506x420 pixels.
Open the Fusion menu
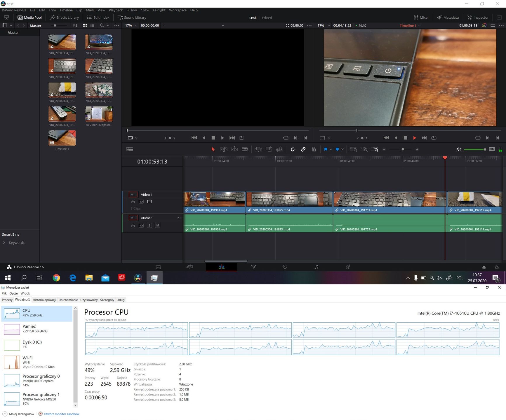132,10
